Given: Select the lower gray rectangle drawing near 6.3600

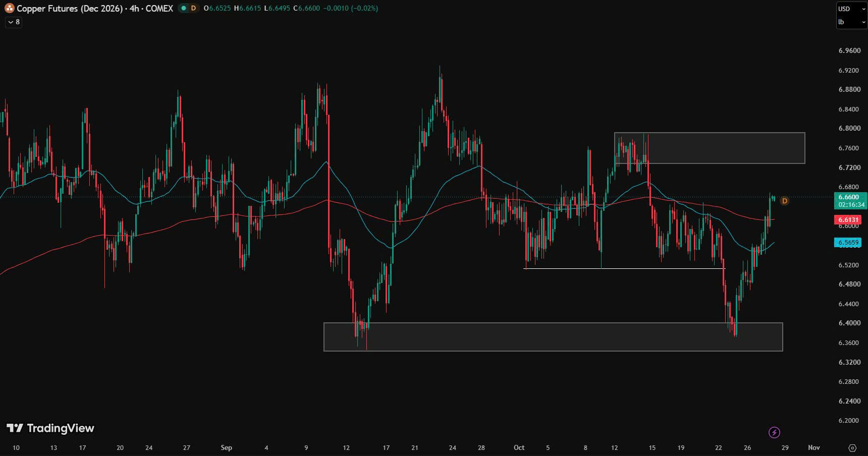Looking at the screenshot, I should (553, 336).
